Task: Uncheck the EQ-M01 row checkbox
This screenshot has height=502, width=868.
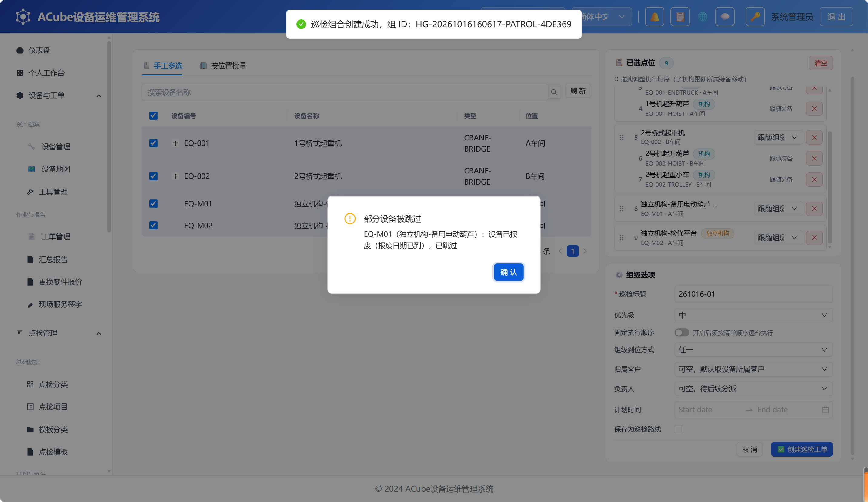Action: point(153,204)
